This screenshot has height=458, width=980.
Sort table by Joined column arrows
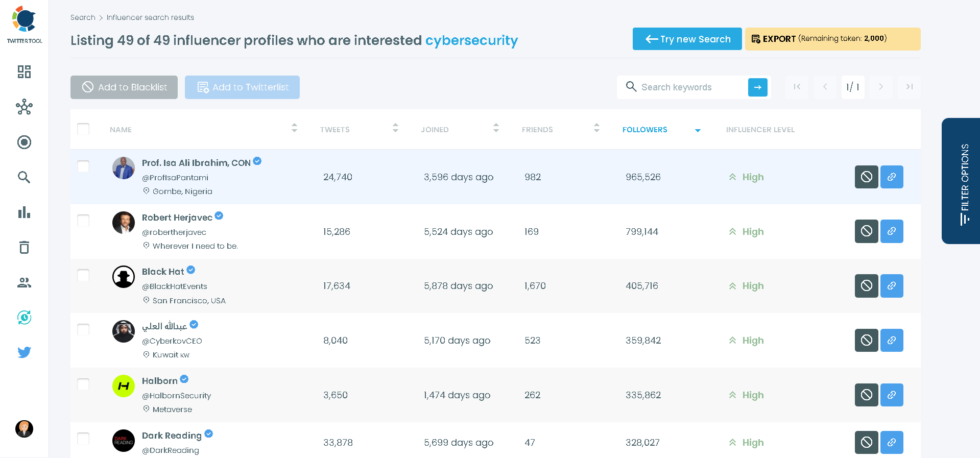(x=496, y=128)
